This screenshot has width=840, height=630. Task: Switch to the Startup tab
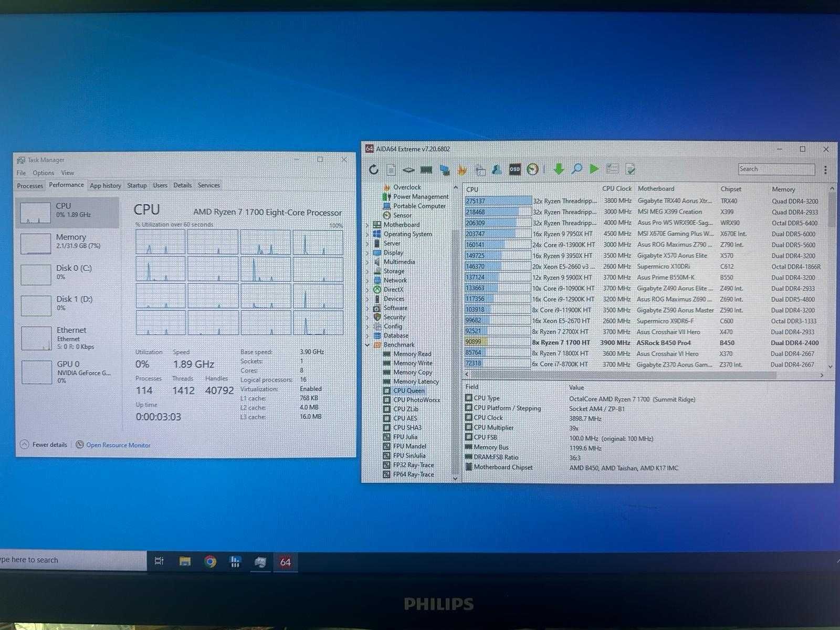tap(136, 185)
